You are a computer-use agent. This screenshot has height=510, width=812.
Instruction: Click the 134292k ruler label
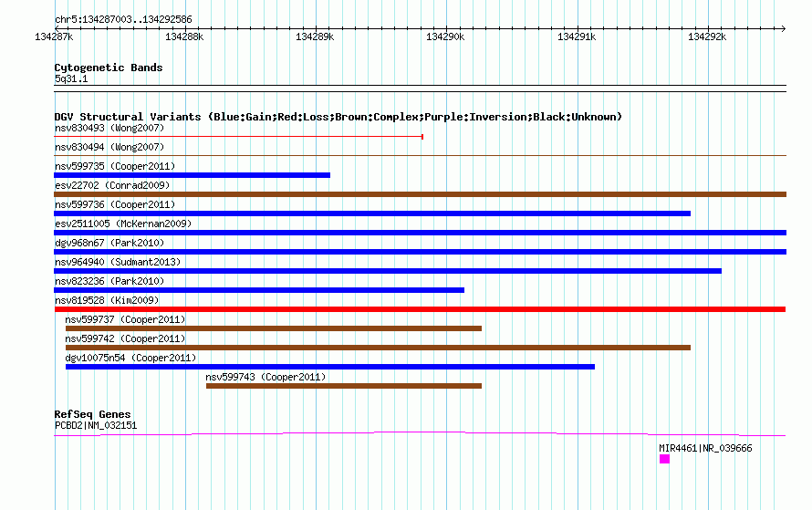tap(707, 36)
